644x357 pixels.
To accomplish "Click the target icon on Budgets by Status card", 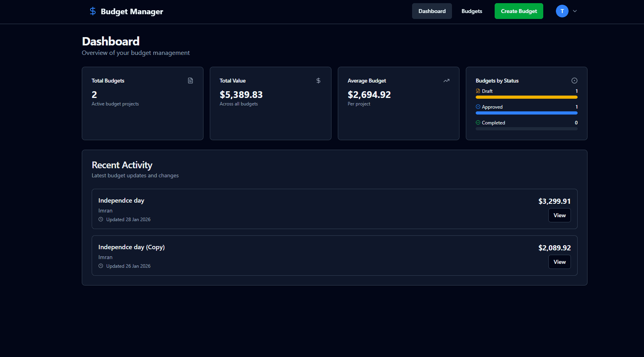I will (574, 80).
